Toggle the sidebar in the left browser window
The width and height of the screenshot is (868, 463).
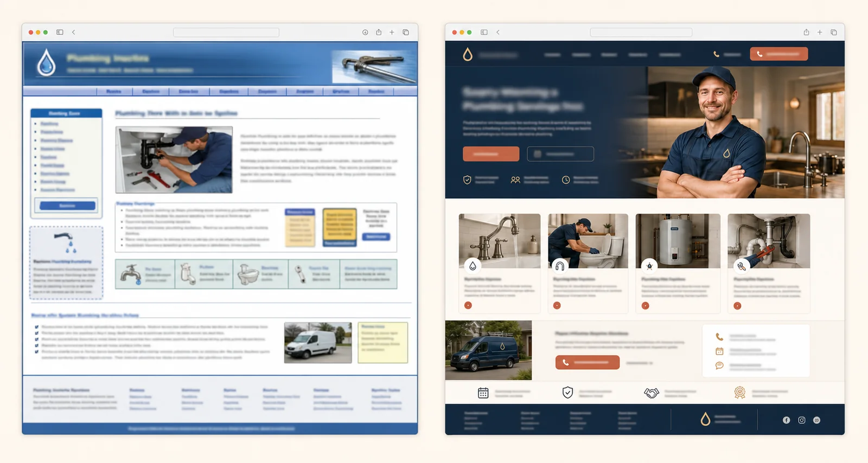tap(60, 33)
